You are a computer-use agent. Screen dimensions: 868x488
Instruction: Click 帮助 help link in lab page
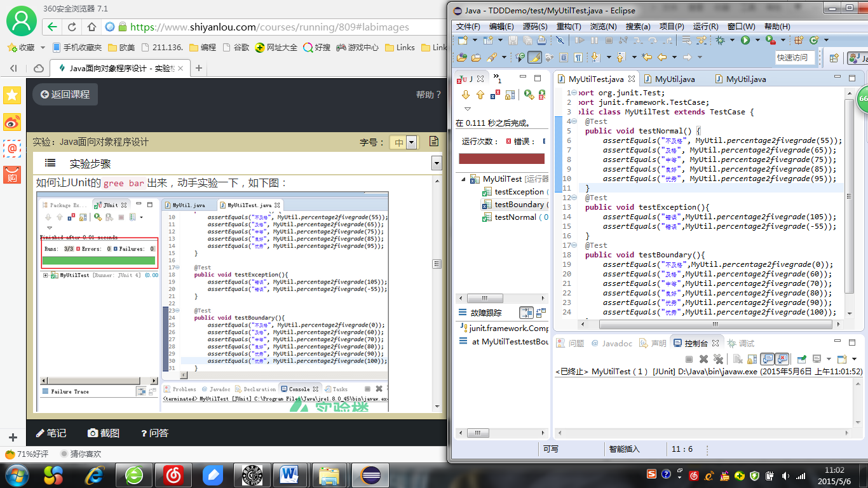point(428,95)
